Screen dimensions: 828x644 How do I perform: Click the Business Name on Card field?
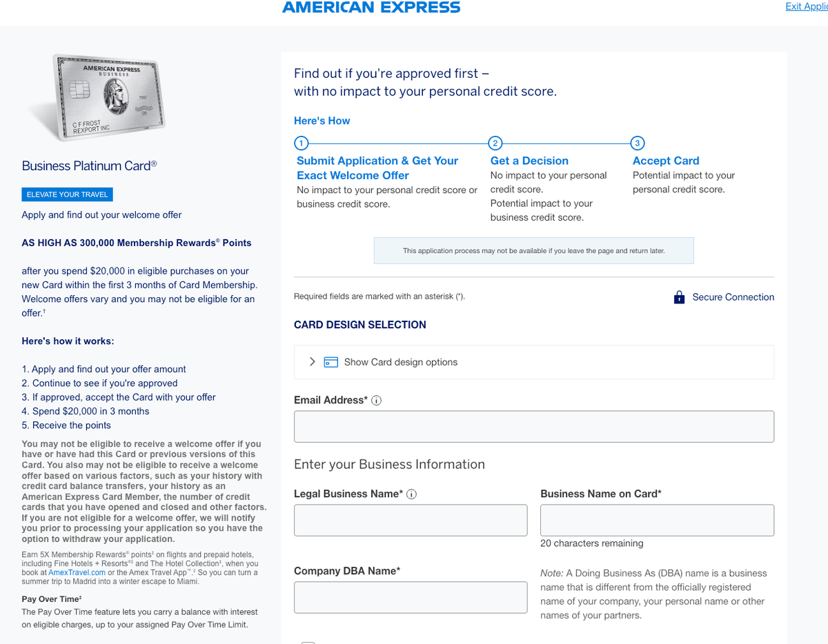[656, 520]
